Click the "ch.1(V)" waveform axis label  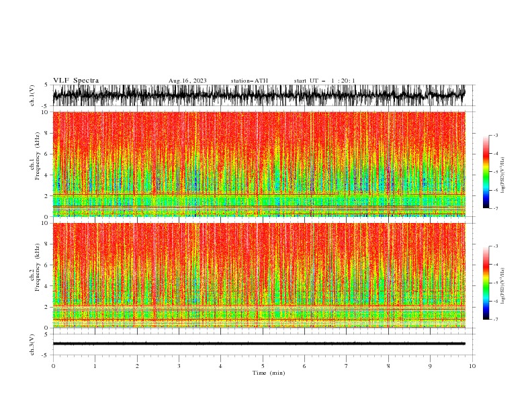pos(32,95)
